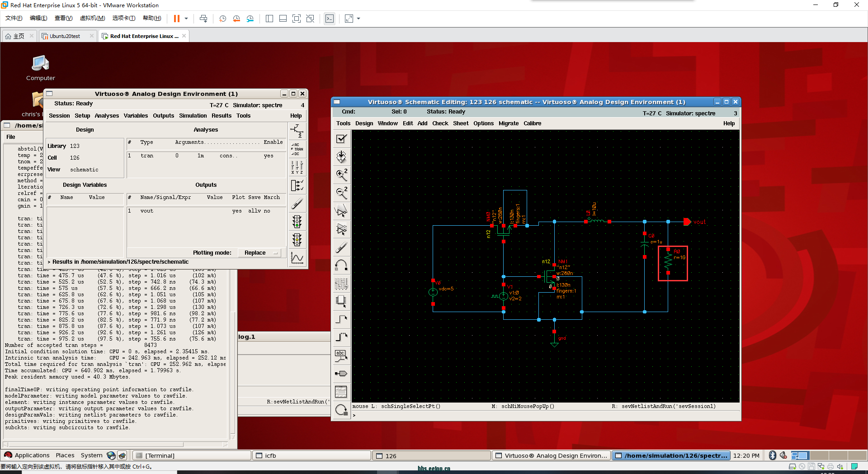Image resolution: width=868 pixels, height=474 pixels.
Task: Click the Save icon in schematic toolbar
Action: 341,157
